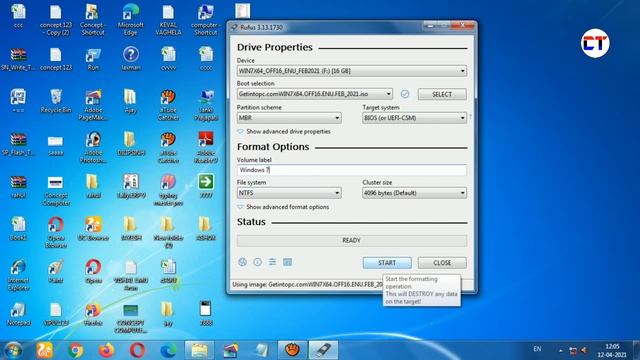
Task: Click the Target system help question mark
Action: point(471,117)
